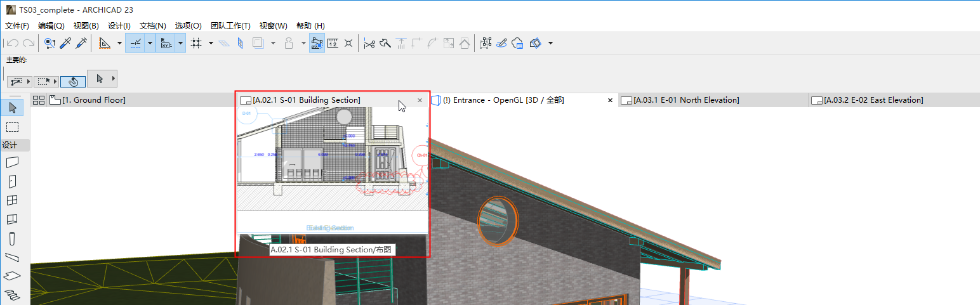The image size is (980, 305).
Task: Select the Column tool in the toolbox
Action: pyautogui.click(x=12, y=239)
